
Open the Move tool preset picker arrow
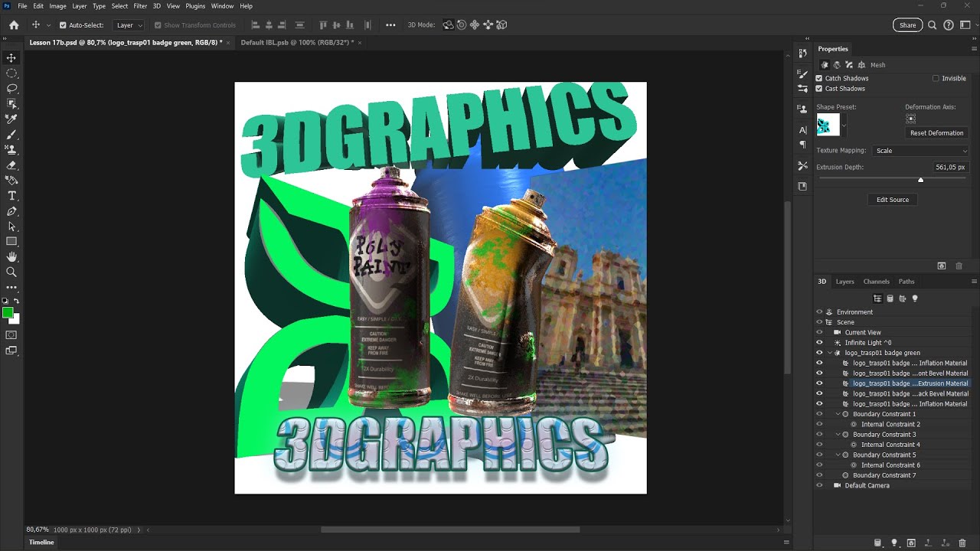48,25
